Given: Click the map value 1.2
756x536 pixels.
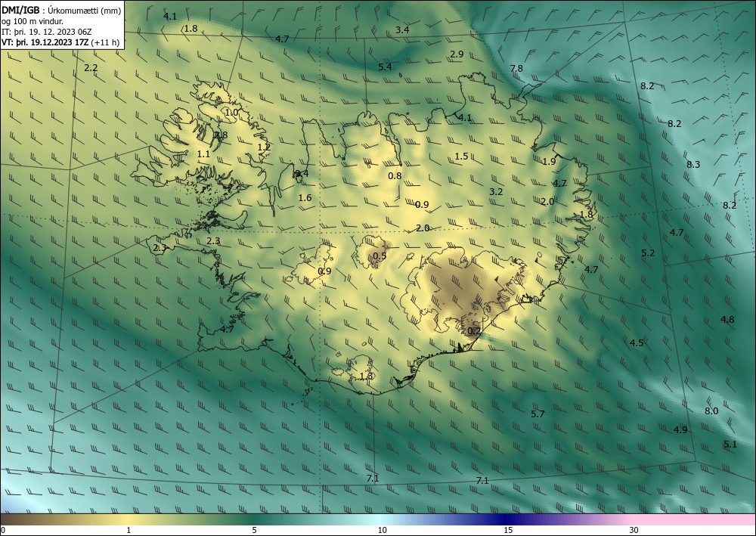Looking at the screenshot, I should click(x=264, y=147).
